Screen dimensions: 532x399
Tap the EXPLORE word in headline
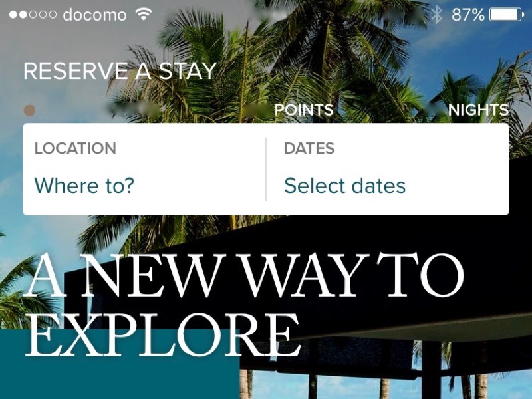pyautogui.click(x=162, y=334)
